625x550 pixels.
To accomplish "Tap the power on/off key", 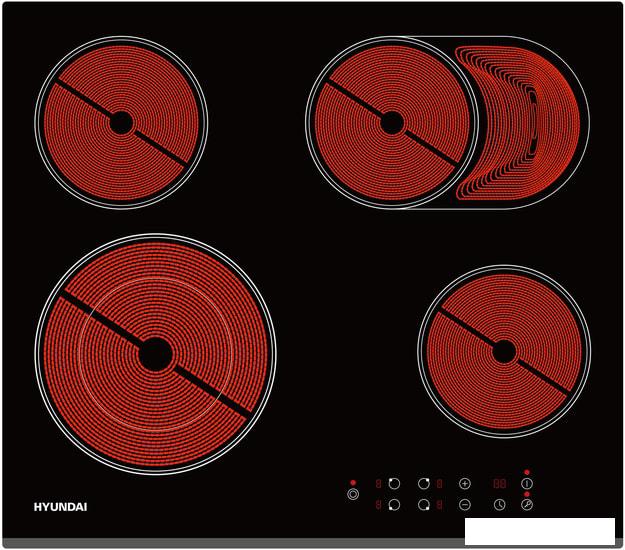I will pos(527,484).
